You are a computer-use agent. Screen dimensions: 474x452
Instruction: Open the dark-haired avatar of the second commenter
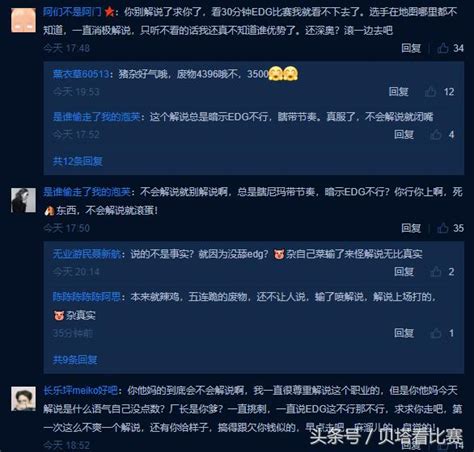point(23,200)
